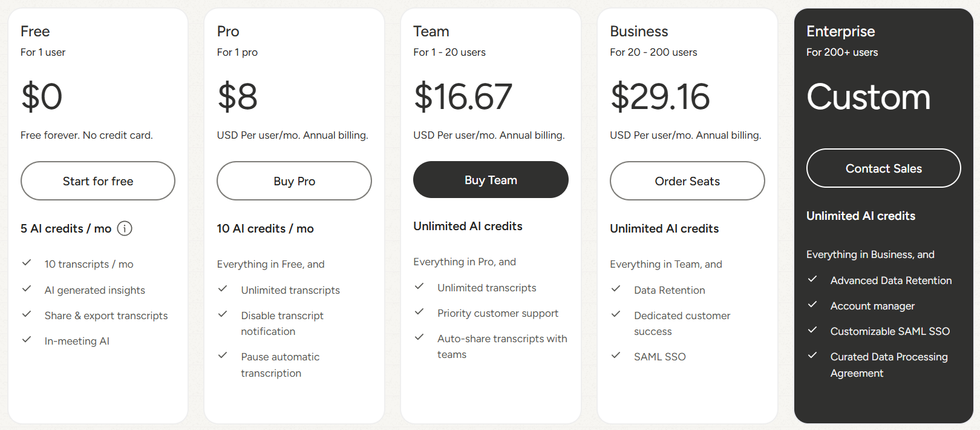Click Customizable SAML SSO feature text

(890, 331)
